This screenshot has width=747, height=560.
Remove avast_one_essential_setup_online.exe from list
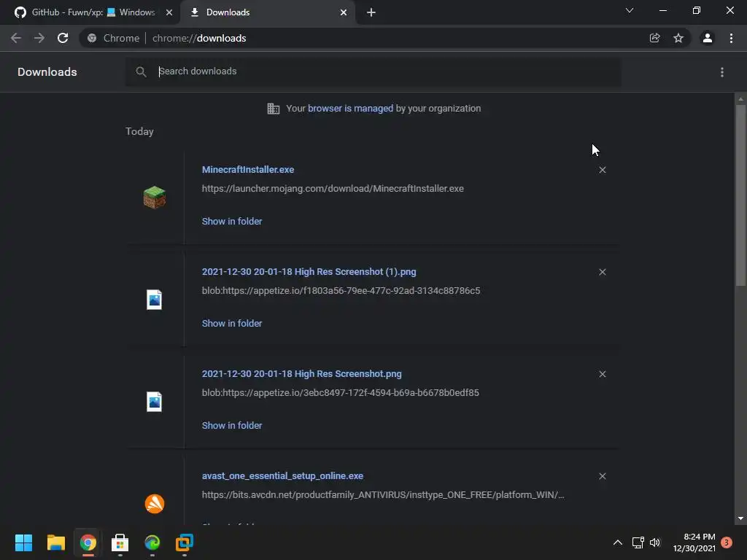click(602, 476)
